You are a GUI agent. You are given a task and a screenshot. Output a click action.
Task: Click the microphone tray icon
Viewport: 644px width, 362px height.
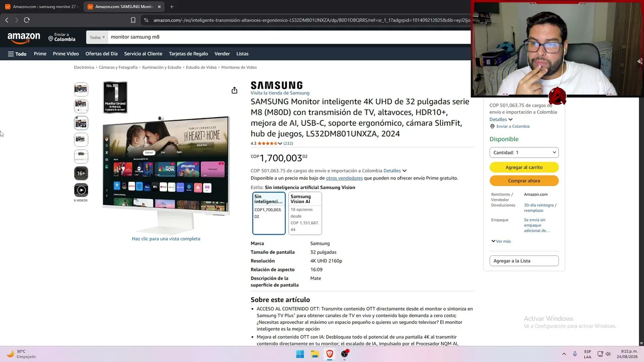click(x=575, y=354)
